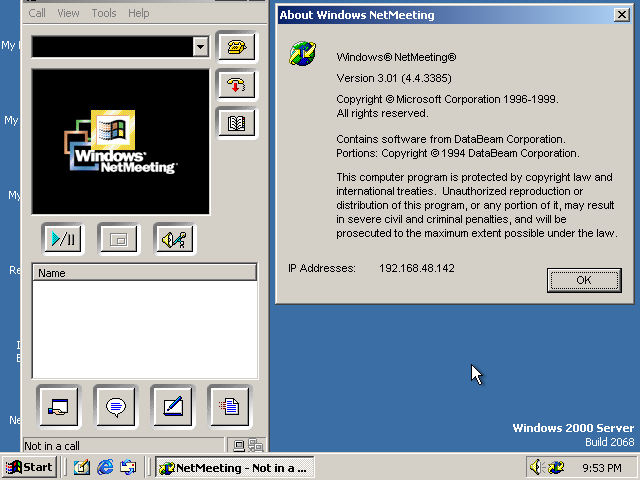Screen dimensions: 640x480
Task: Toggle the Picture-in-Picture video button
Action: (119, 239)
